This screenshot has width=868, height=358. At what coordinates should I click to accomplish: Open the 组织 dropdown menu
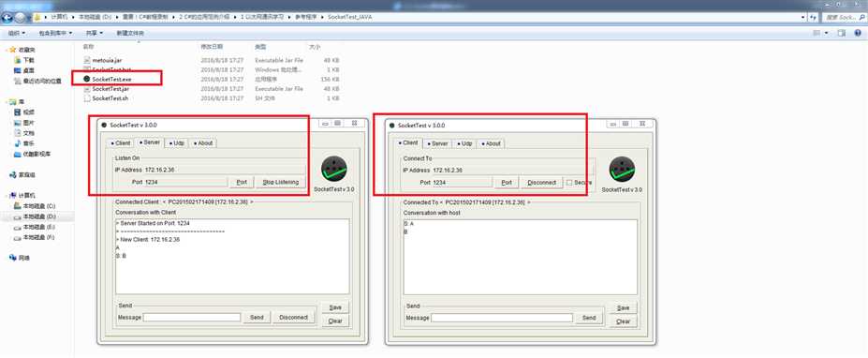[x=16, y=33]
